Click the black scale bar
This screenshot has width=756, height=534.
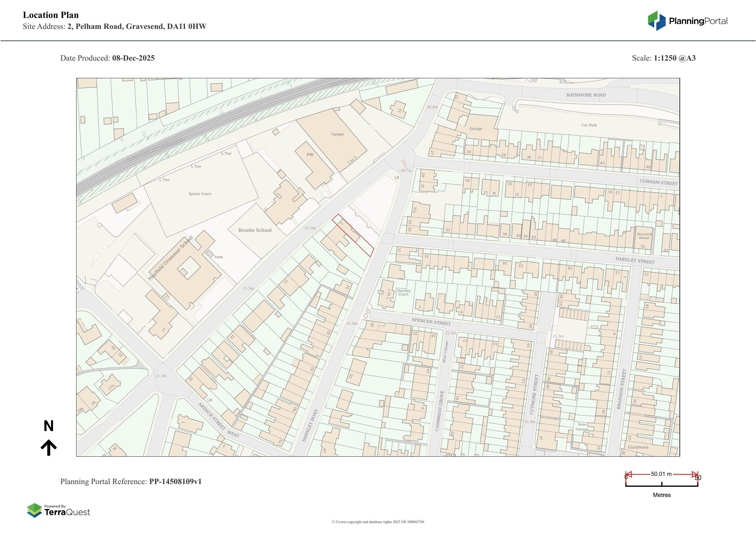click(662, 485)
